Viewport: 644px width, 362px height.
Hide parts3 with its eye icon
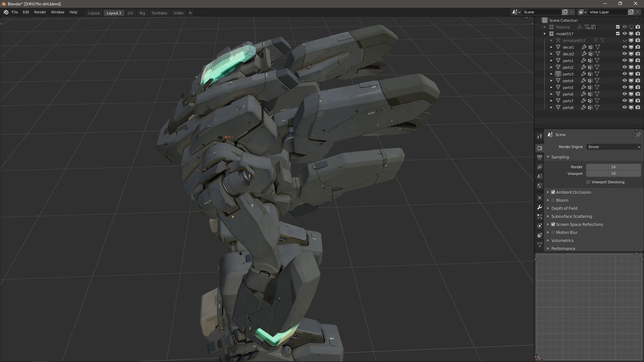pos(624,74)
